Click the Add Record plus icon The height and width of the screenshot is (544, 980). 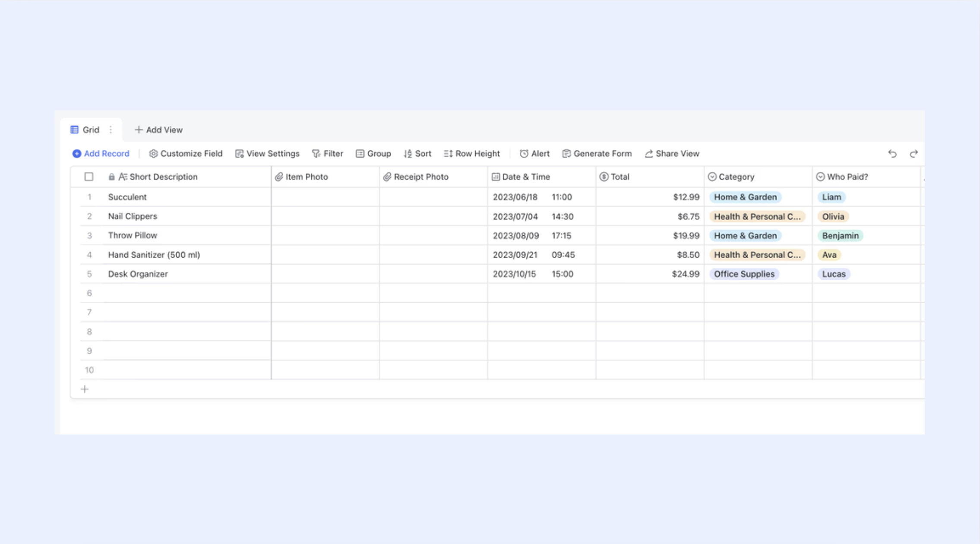tap(76, 154)
